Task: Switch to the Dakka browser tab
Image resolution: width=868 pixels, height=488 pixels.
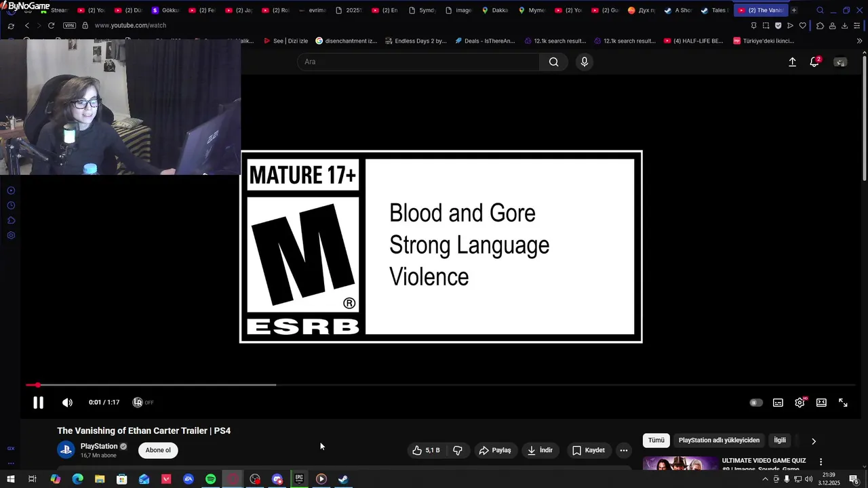Action: click(494, 10)
